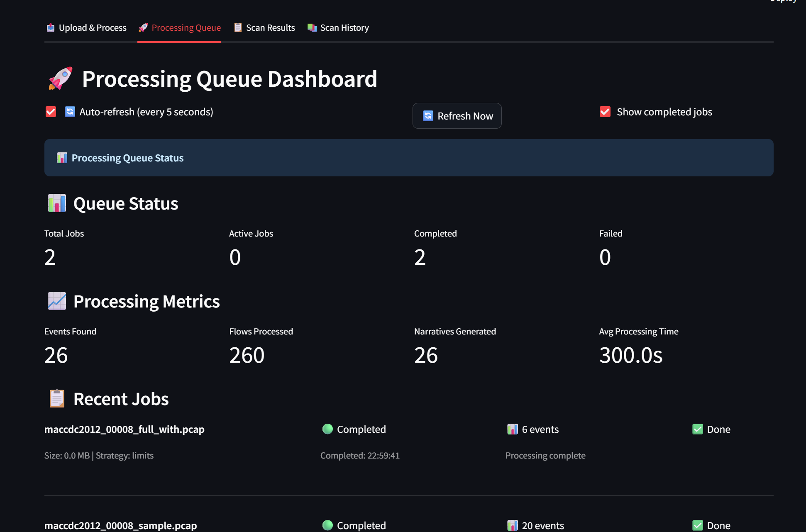Open the Upload & Process tab
Screen dimensions: 806x532
pos(86,28)
